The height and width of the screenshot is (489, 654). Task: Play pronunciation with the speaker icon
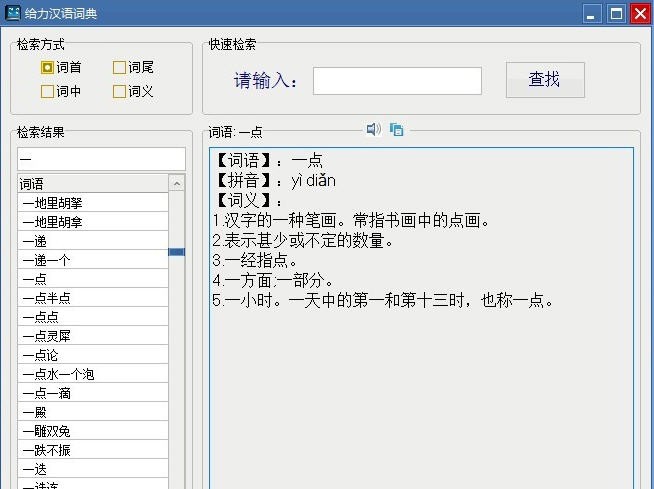point(373,129)
